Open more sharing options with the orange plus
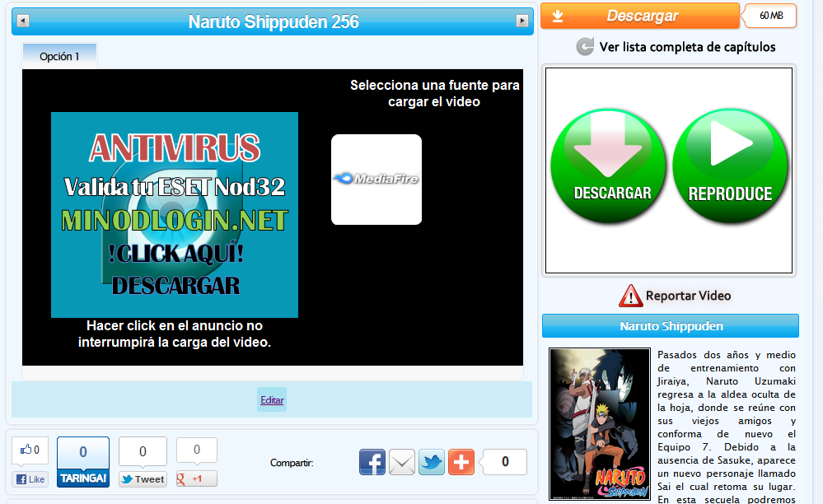The height and width of the screenshot is (504, 823). tap(461, 462)
